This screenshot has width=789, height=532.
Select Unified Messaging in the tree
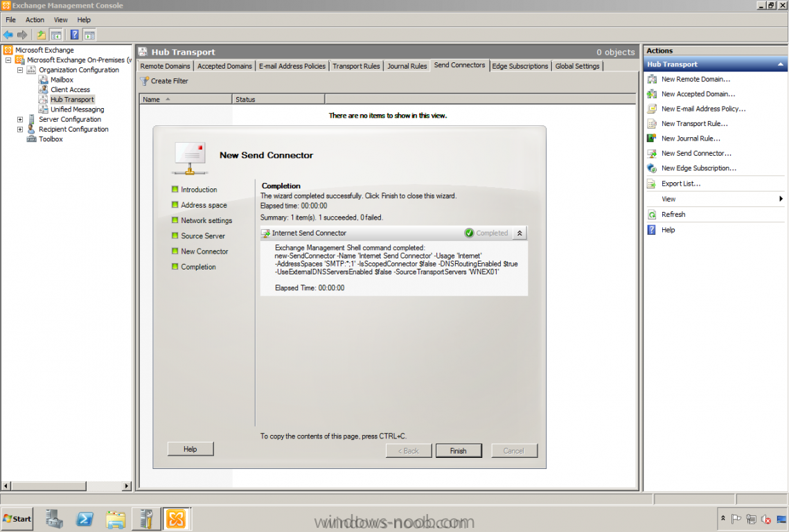click(x=77, y=109)
